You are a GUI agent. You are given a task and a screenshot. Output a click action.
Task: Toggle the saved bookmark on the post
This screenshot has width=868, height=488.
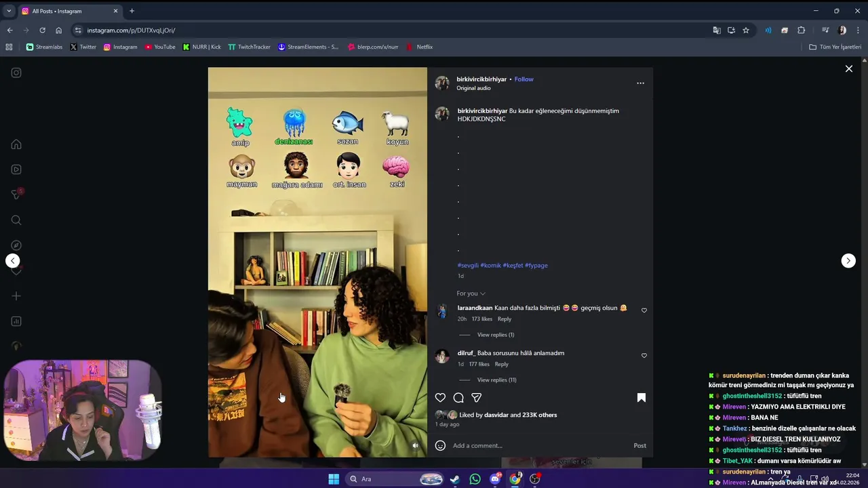641,398
